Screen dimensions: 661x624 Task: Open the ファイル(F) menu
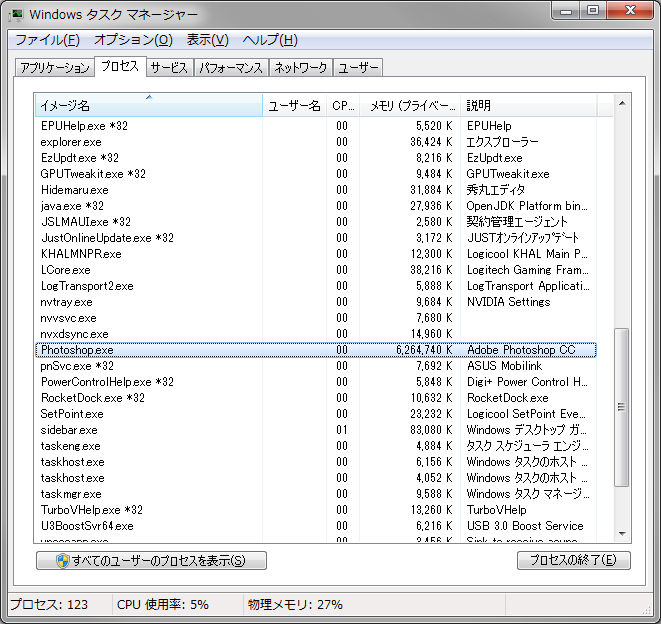(47, 40)
